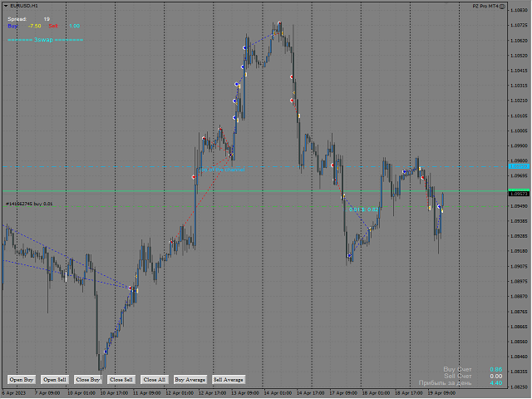Image resolution: width=532 pixels, height=399 pixels.
Task: Open the EURUSD,H1 chart dropdown arrow
Action: [6, 6]
